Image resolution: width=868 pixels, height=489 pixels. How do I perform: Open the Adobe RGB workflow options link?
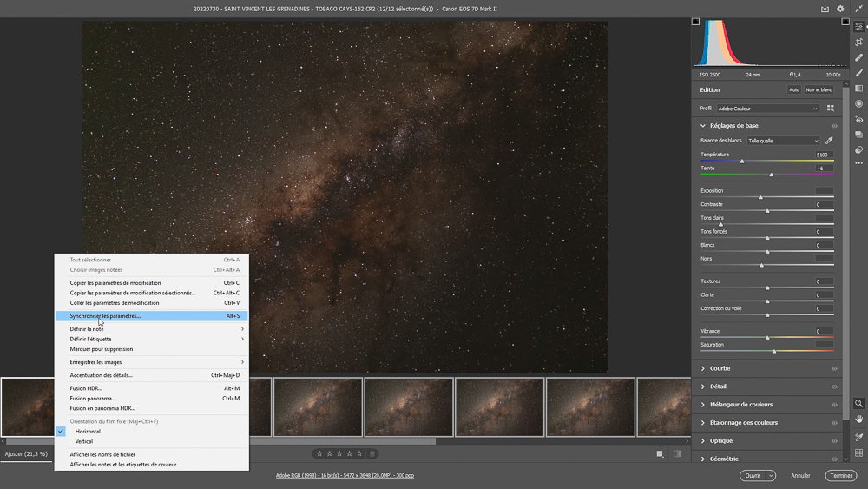tap(345, 476)
